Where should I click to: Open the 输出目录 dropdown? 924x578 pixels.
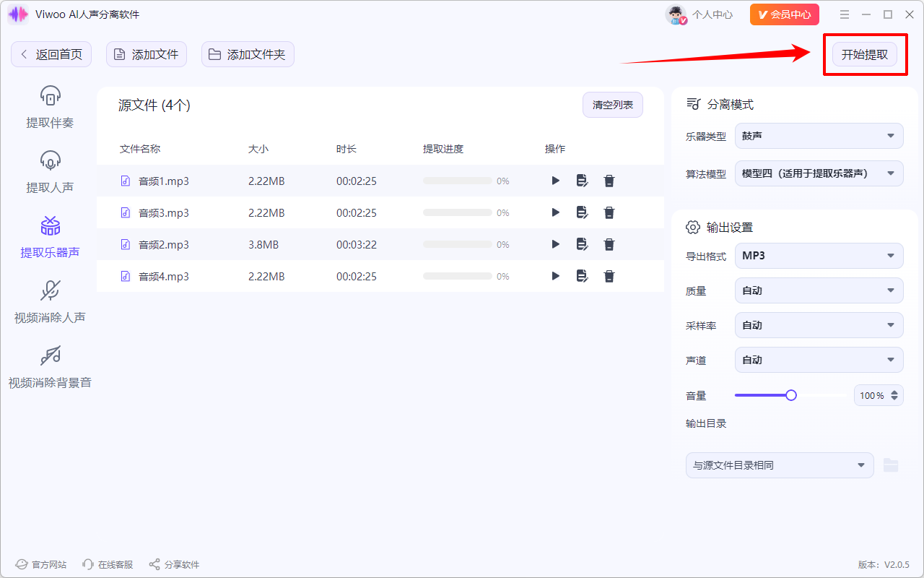(780, 465)
